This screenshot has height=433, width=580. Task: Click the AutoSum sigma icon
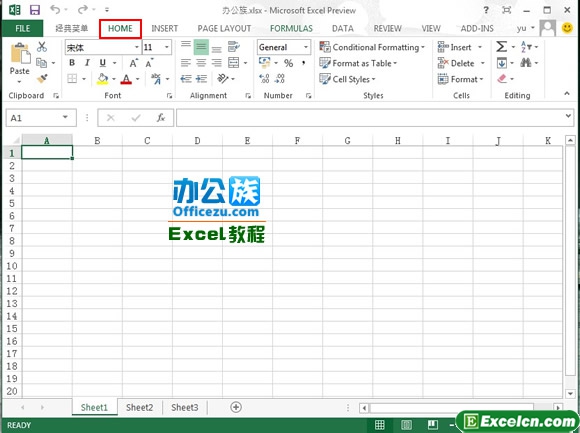tap(502, 47)
